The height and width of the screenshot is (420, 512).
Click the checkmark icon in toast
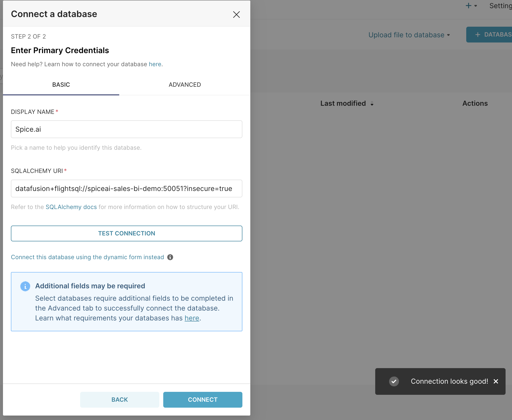[x=394, y=381]
